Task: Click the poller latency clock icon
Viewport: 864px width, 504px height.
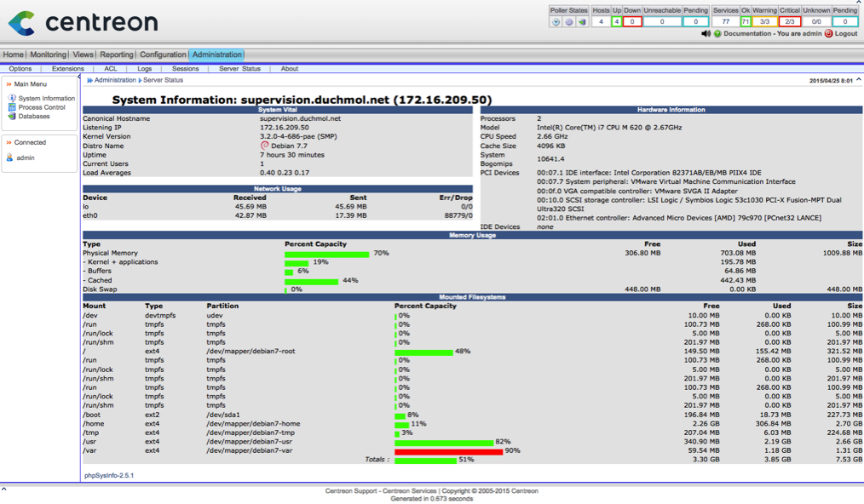Action: click(x=556, y=22)
